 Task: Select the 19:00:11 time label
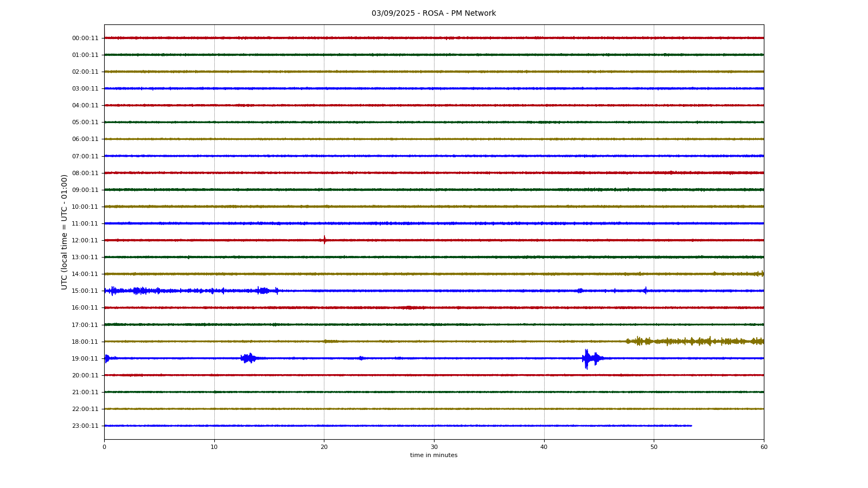click(85, 358)
